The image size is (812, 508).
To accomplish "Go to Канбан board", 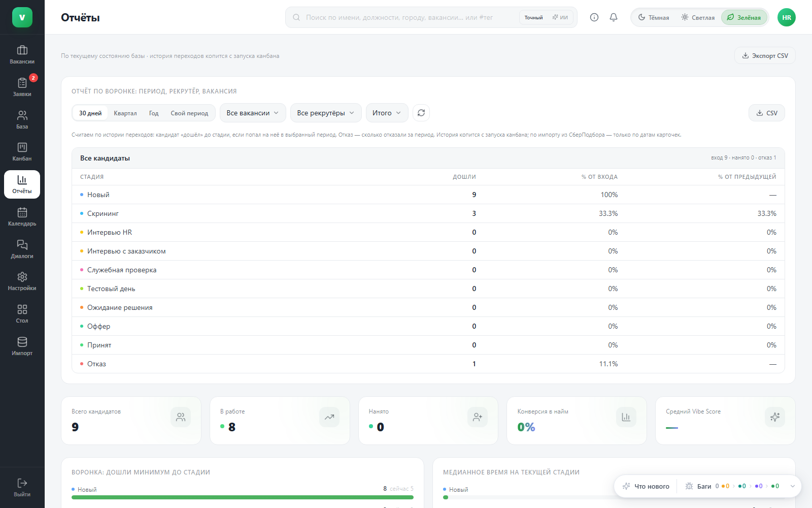I will 22,152.
